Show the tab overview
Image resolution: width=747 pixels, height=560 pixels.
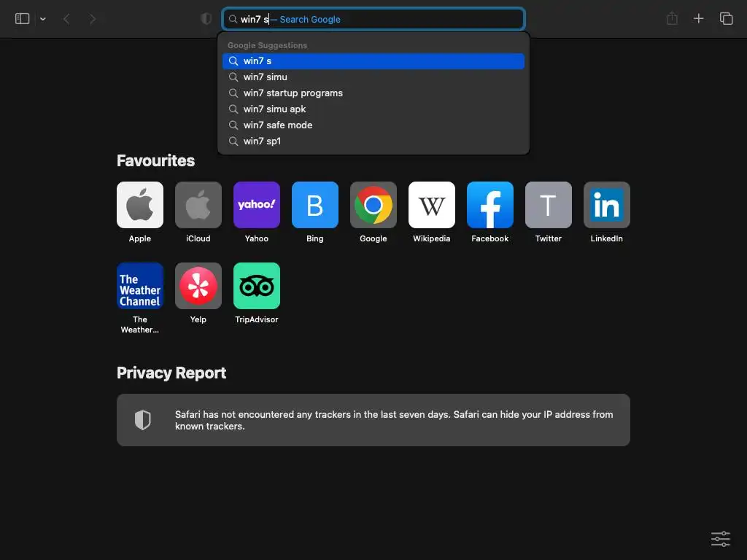coord(726,18)
